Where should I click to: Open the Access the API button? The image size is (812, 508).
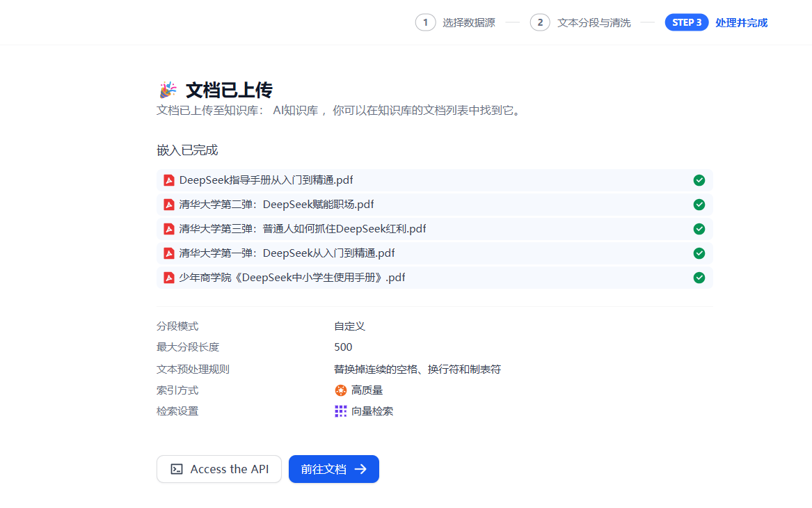pos(219,469)
